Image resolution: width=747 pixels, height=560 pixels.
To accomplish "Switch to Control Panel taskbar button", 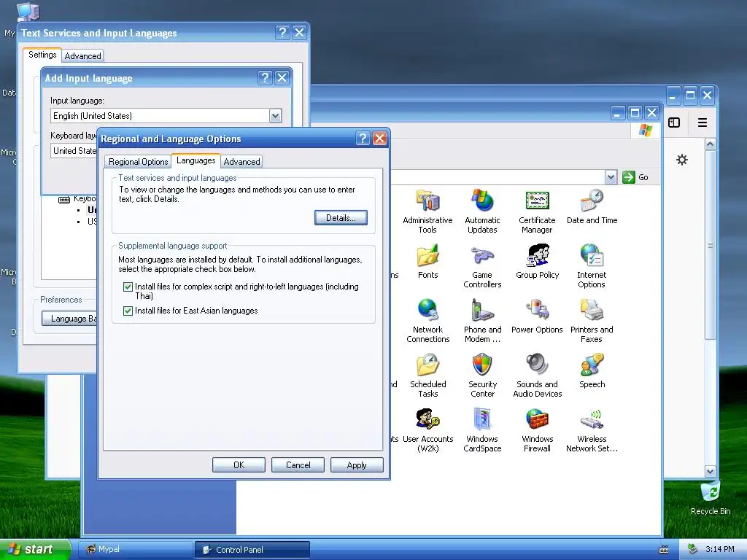I will pyautogui.click(x=252, y=550).
